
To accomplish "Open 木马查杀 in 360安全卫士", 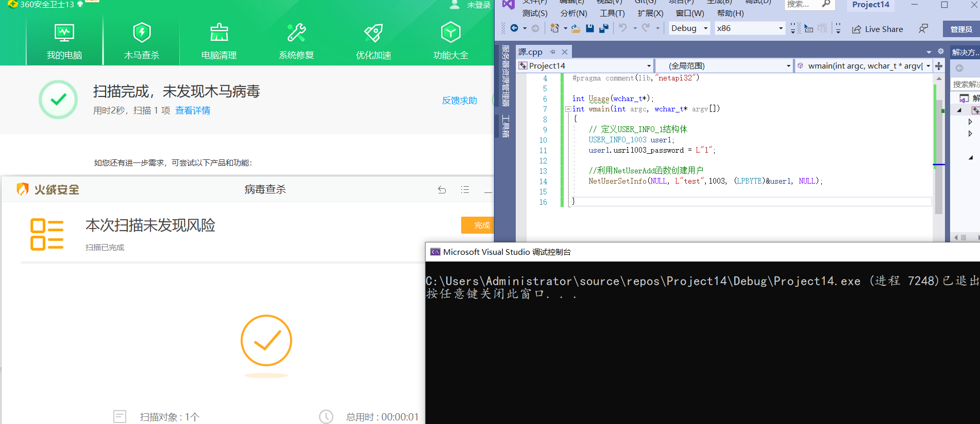I will pos(142,41).
